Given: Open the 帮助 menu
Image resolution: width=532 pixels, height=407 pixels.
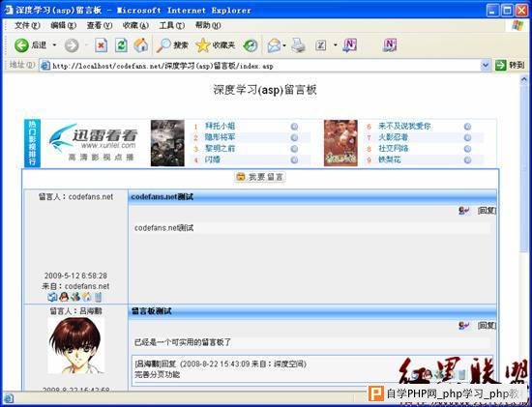Looking at the screenshot, I should [208, 25].
